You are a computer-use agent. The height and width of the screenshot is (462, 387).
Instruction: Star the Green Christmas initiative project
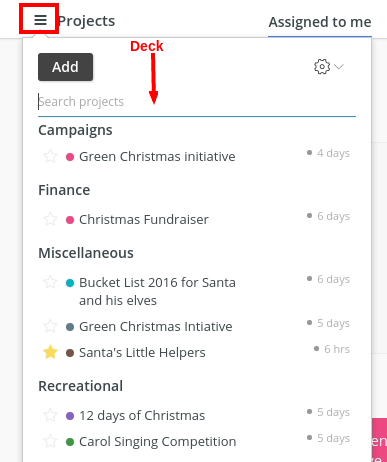(x=50, y=156)
